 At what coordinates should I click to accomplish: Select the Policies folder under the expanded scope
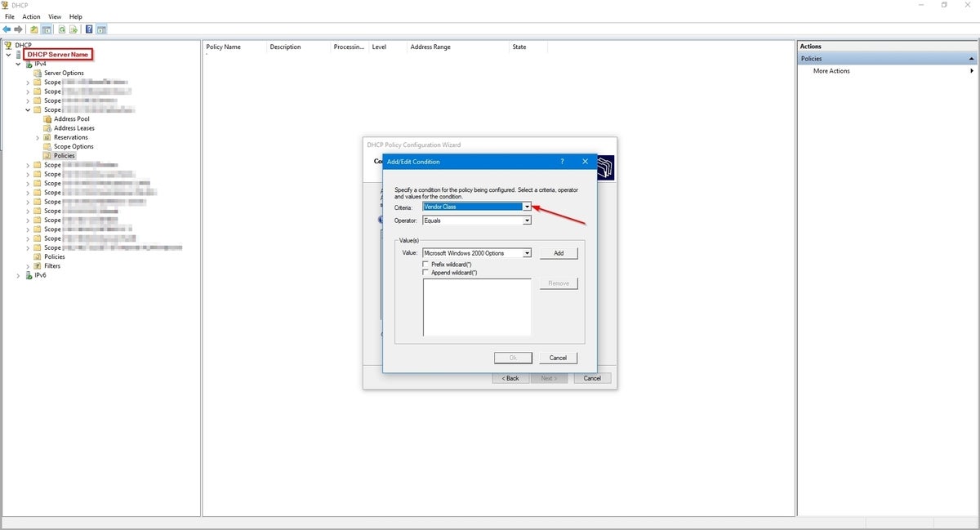pyautogui.click(x=62, y=155)
